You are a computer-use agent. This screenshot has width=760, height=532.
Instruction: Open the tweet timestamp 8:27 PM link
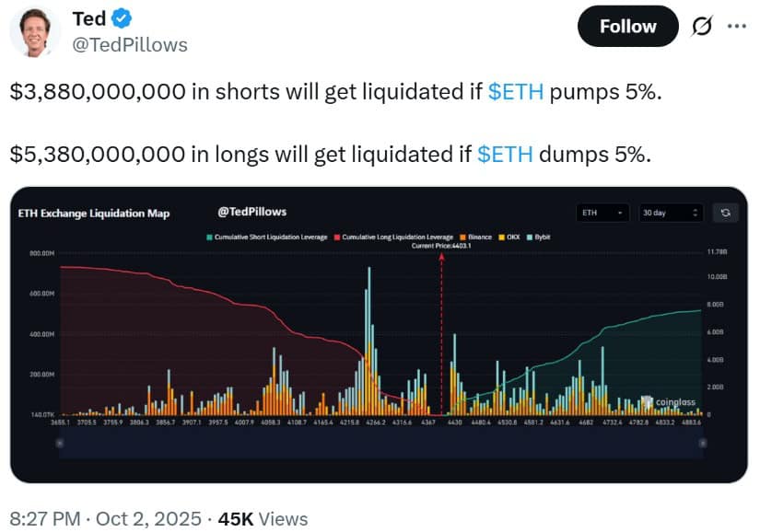[x=51, y=518]
